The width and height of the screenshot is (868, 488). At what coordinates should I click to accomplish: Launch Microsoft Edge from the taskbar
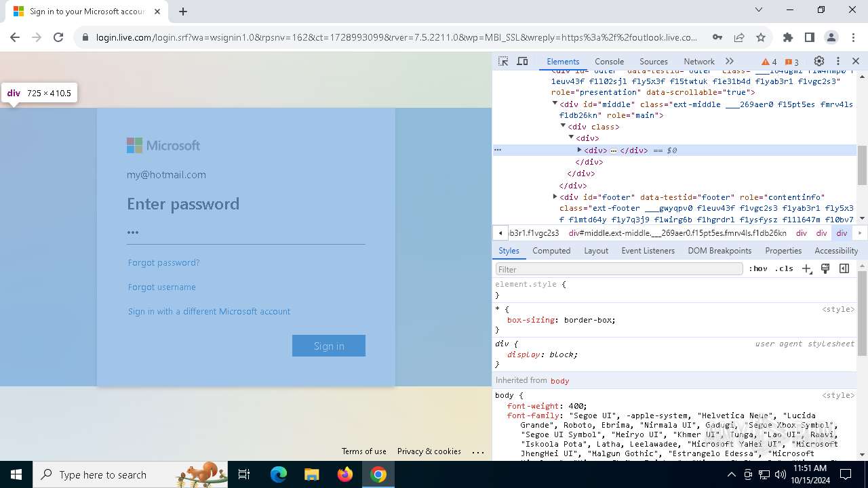coord(279,474)
